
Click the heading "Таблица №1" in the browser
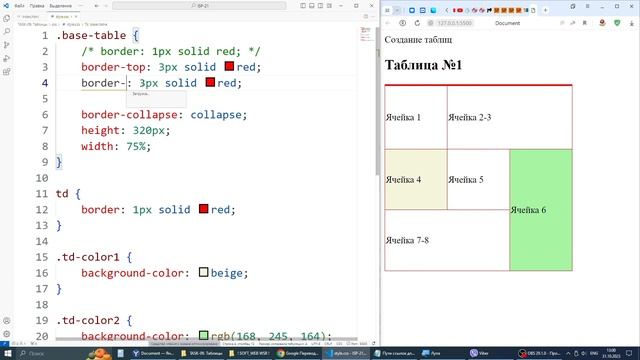pos(423,65)
